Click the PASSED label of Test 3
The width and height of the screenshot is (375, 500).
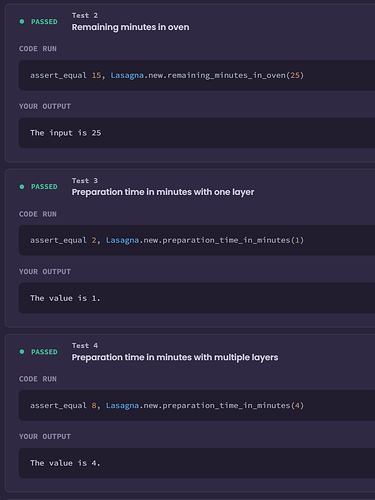pyautogui.click(x=44, y=187)
